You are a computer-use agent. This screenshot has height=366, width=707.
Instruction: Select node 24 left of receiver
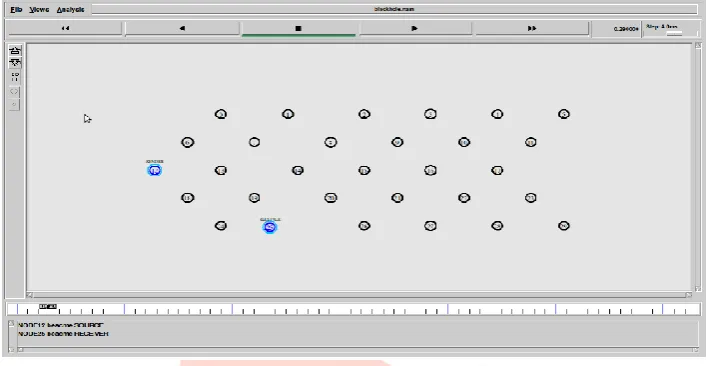coord(220,225)
